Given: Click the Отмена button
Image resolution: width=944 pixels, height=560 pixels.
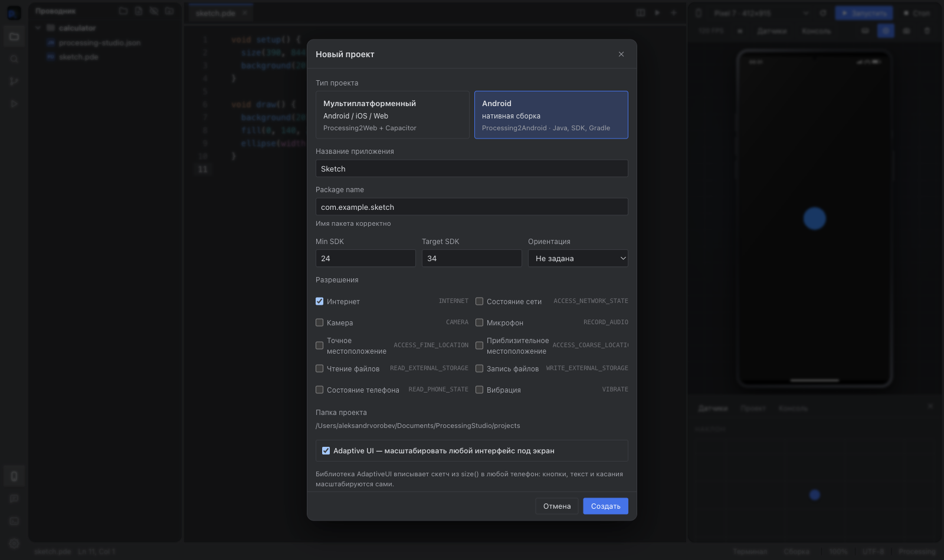Looking at the screenshot, I should pyautogui.click(x=557, y=506).
